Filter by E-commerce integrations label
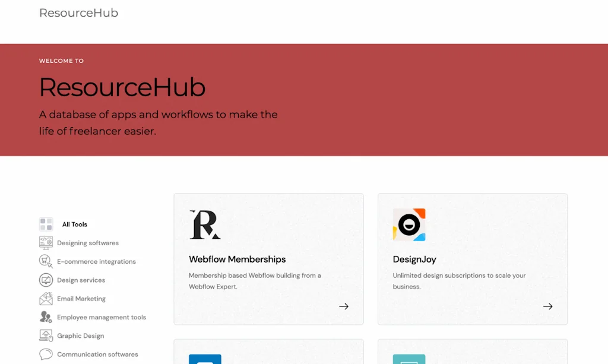The height and width of the screenshot is (364, 608). tap(96, 261)
